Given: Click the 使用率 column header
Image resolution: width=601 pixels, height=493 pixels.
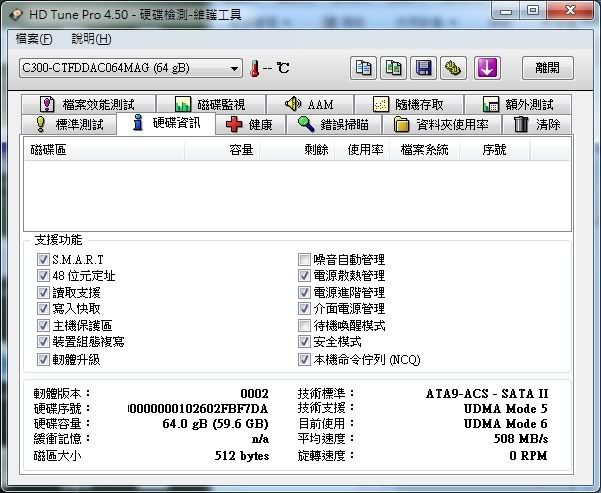Looking at the screenshot, I should [x=362, y=150].
